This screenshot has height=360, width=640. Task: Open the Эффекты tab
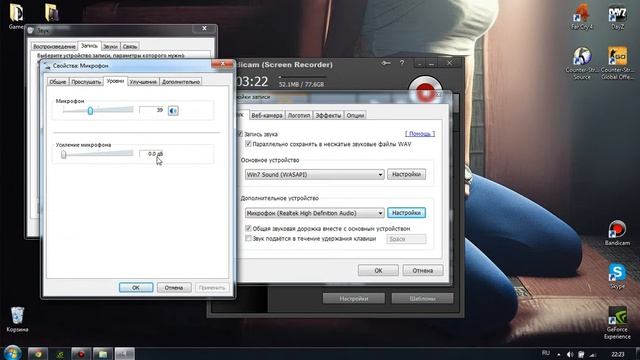point(328,115)
